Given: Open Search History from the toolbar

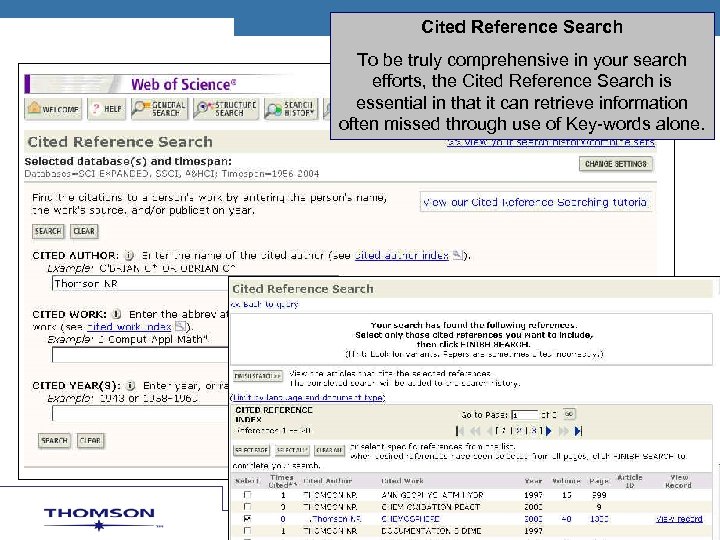Looking at the screenshot, I should (x=291, y=109).
